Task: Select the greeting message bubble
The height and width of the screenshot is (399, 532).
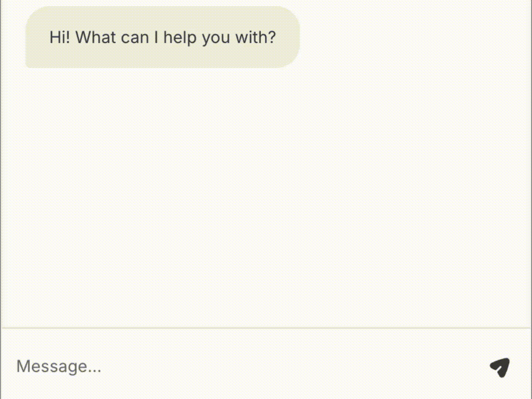Action: click(163, 37)
